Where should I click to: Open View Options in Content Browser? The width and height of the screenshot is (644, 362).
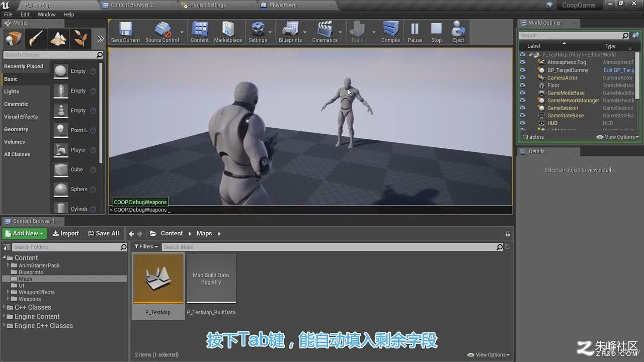pyautogui.click(x=489, y=355)
